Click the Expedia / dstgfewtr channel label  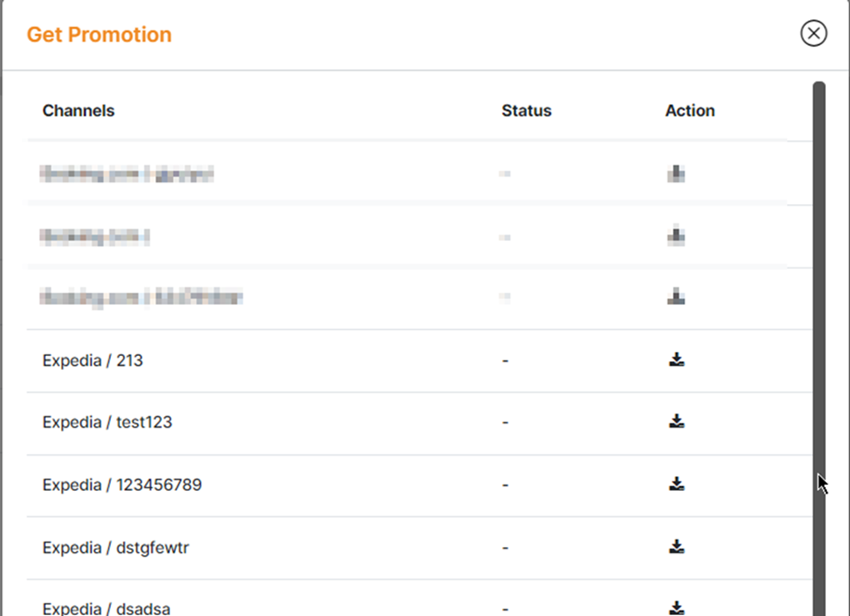point(116,548)
